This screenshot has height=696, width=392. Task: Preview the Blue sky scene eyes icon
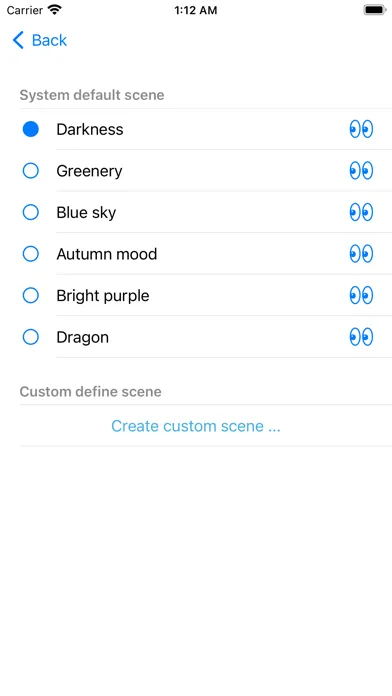tap(361, 212)
